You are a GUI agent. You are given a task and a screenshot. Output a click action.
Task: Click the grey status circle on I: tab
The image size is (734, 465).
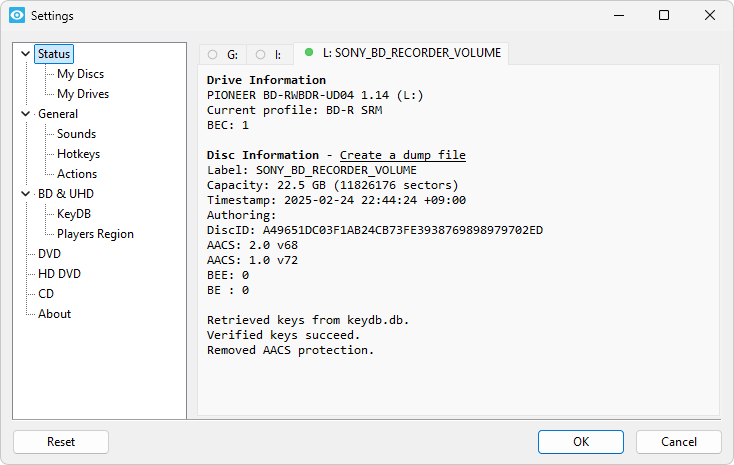pos(261,55)
